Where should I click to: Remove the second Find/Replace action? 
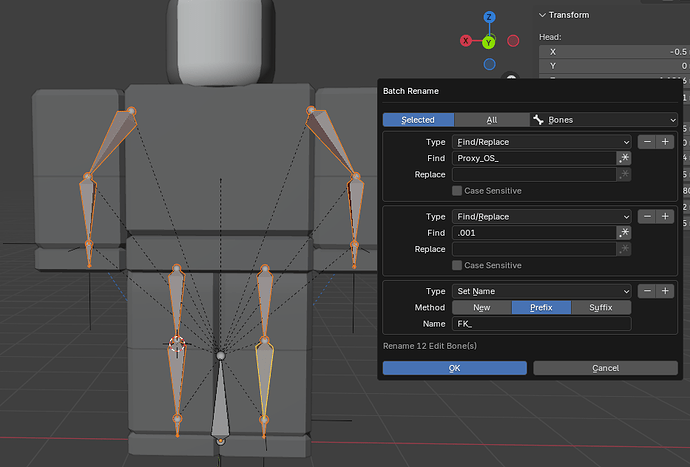pos(647,217)
